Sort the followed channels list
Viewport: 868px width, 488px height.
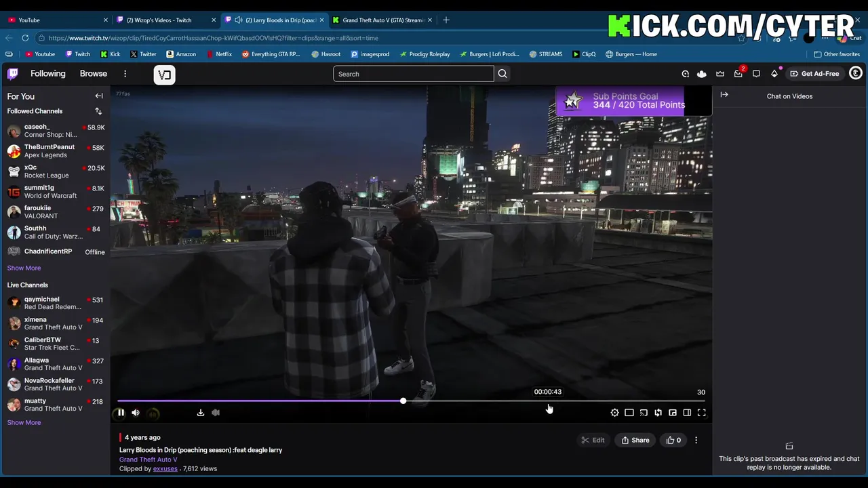click(98, 111)
